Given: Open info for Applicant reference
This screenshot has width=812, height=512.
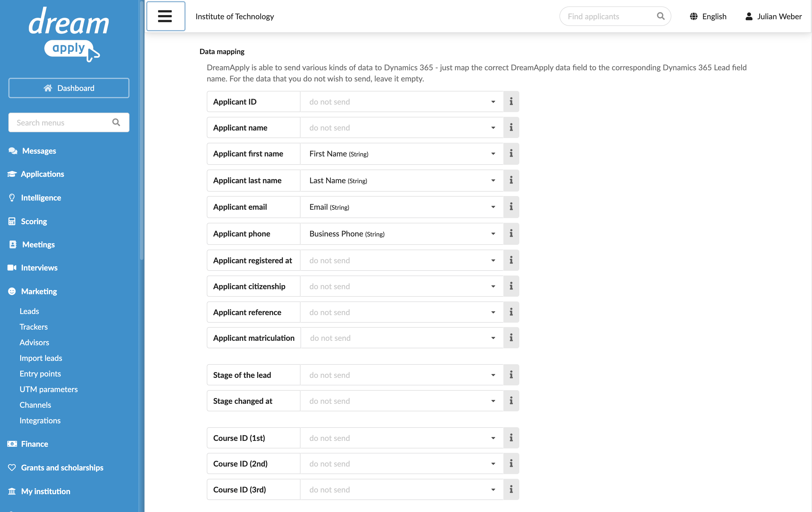Looking at the screenshot, I should [x=511, y=312].
